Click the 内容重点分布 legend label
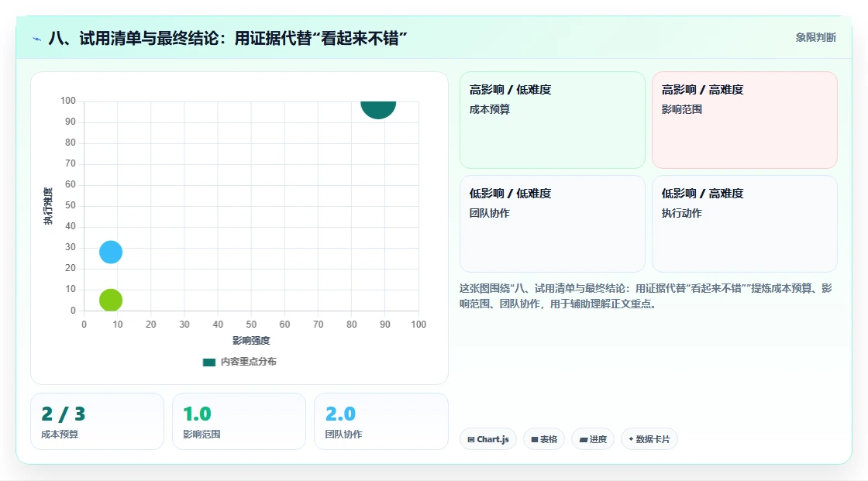Screen dimensions: 868x481 [249, 362]
